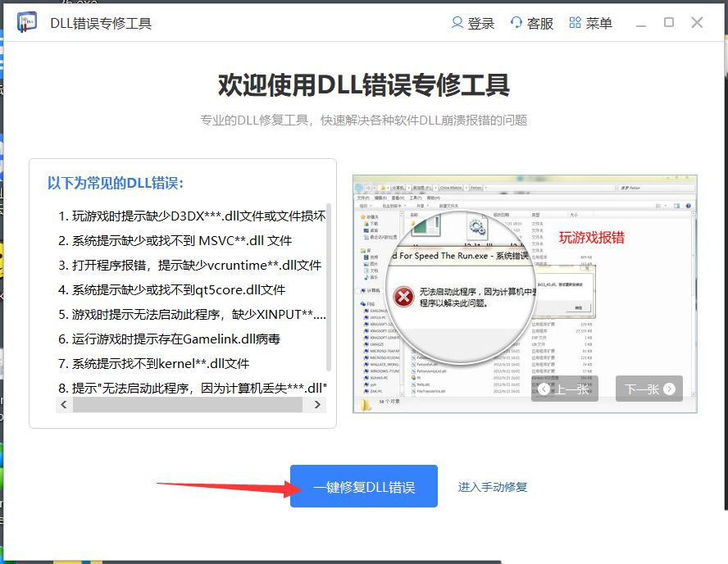Click 下一张 to view next screenshot
728x564 pixels.
pyautogui.click(x=647, y=389)
